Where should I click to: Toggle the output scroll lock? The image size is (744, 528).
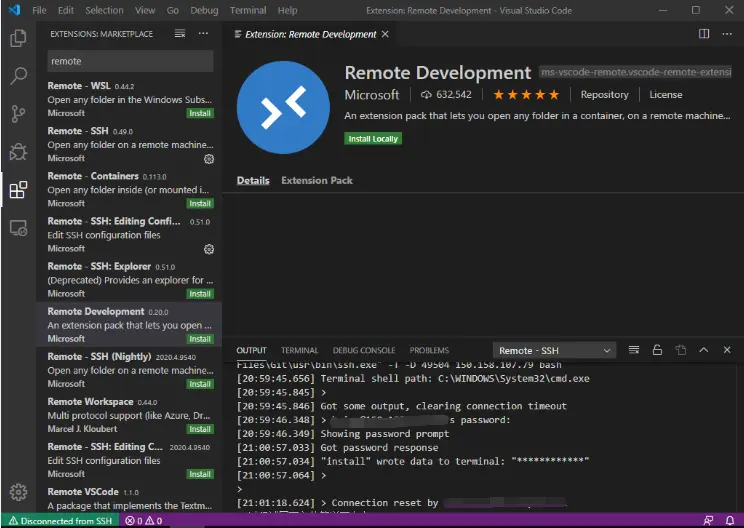coord(657,350)
